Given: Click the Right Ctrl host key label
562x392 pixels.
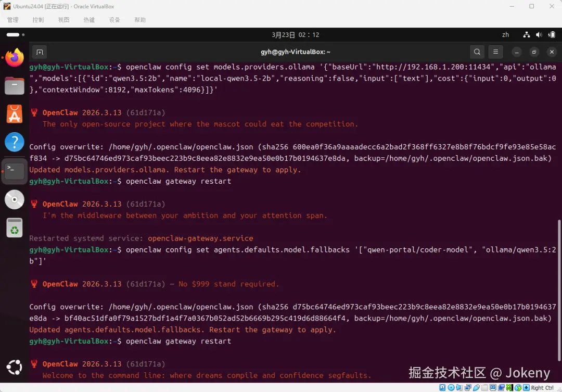Looking at the screenshot, I should (542, 388).
